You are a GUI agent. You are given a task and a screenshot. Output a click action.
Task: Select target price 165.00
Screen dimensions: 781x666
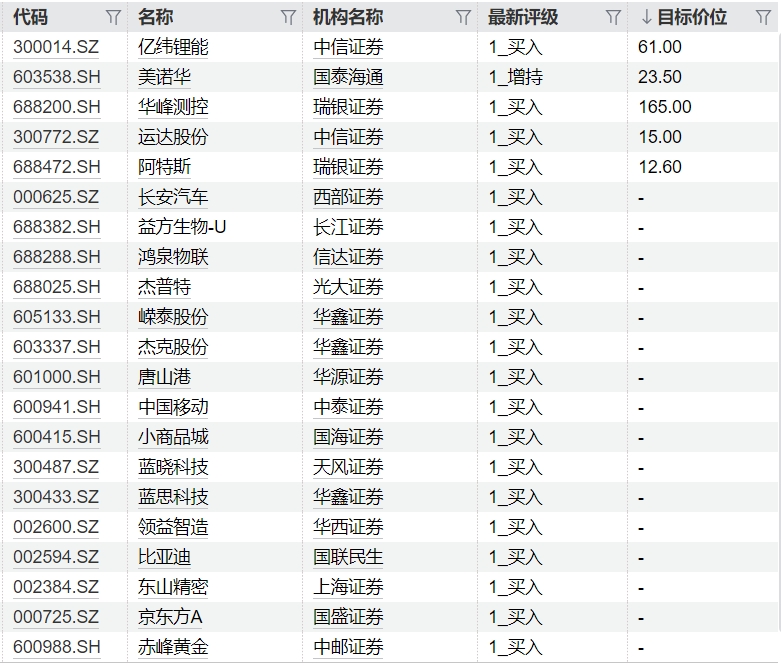pyautogui.click(x=665, y=107)
